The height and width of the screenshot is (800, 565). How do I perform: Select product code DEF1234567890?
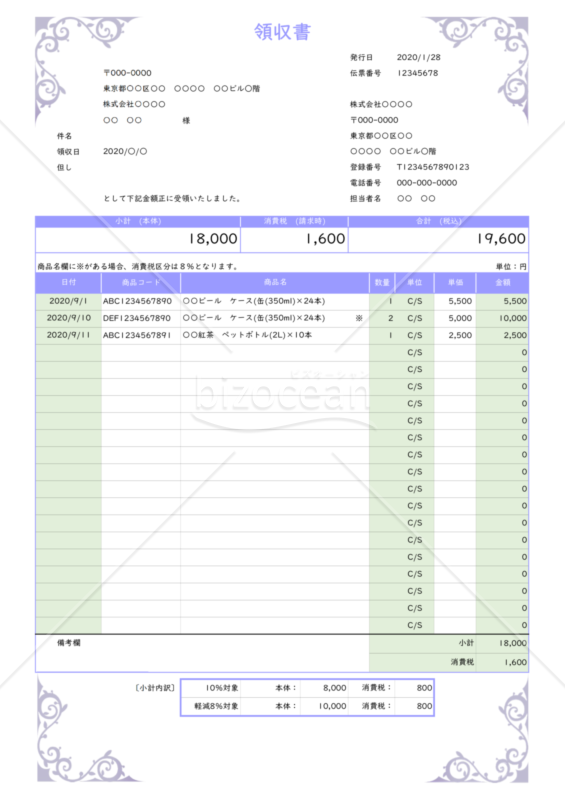[x=137, y=318]
